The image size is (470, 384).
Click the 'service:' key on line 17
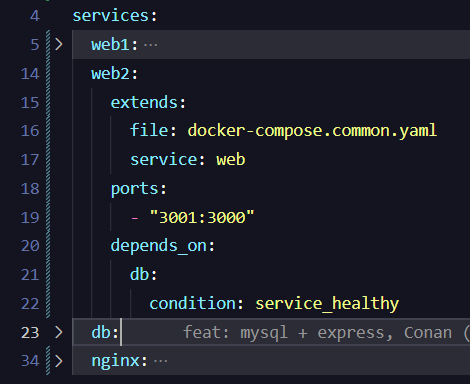tap(168, 160)
